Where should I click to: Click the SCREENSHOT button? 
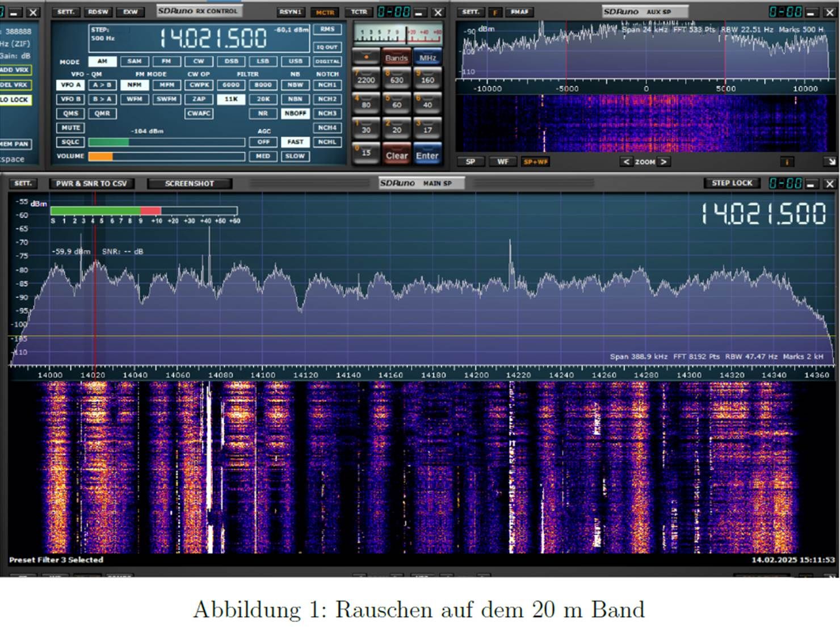(189, 183)
